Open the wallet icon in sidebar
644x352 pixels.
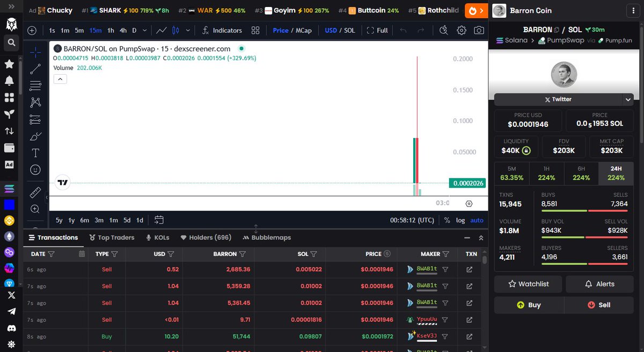[x=9, y=147]
